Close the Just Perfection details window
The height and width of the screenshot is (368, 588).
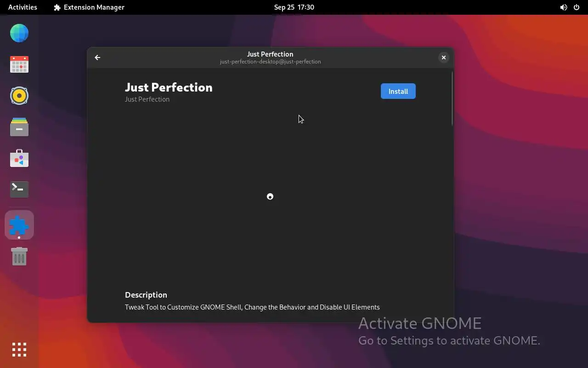tap(443, 57)
